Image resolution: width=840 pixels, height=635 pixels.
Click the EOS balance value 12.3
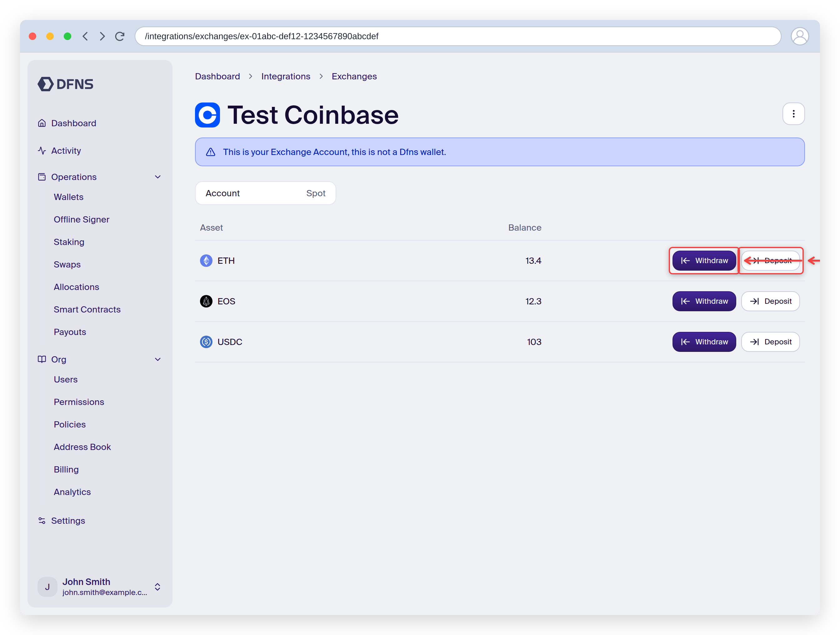point(533,301)
